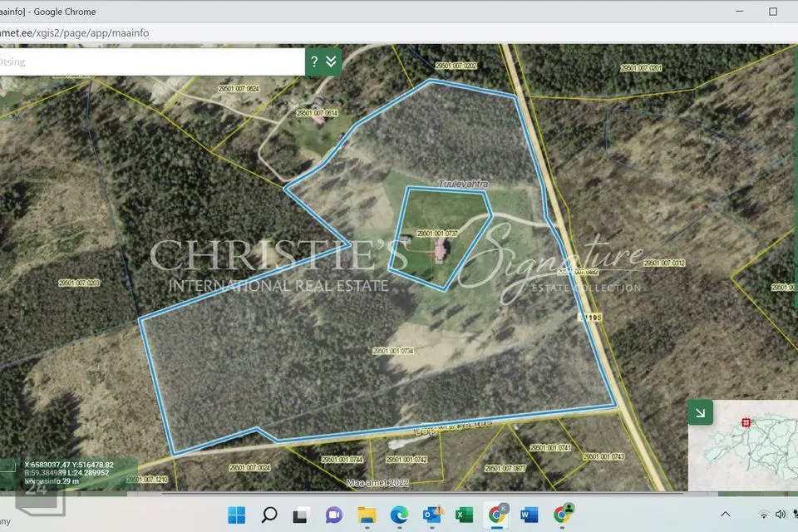Open Windows taskbar search

269,515
